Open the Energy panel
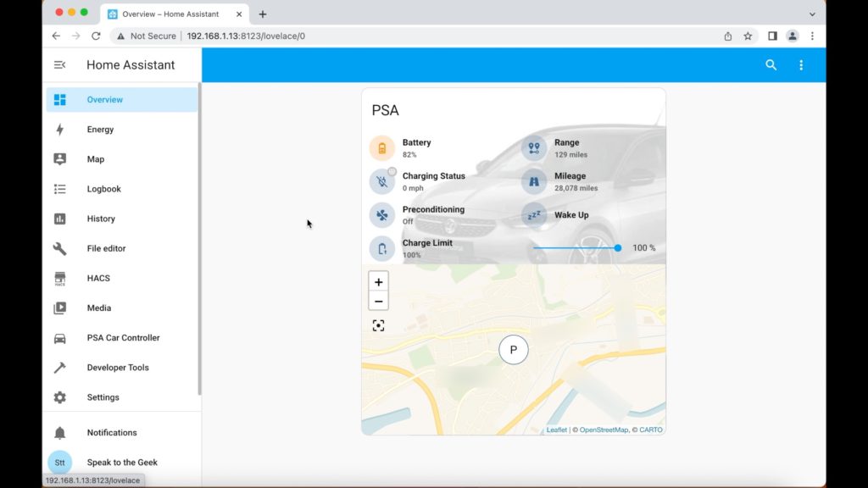The width and height of the screenshot is (868, 488). (x=122, y=130)
